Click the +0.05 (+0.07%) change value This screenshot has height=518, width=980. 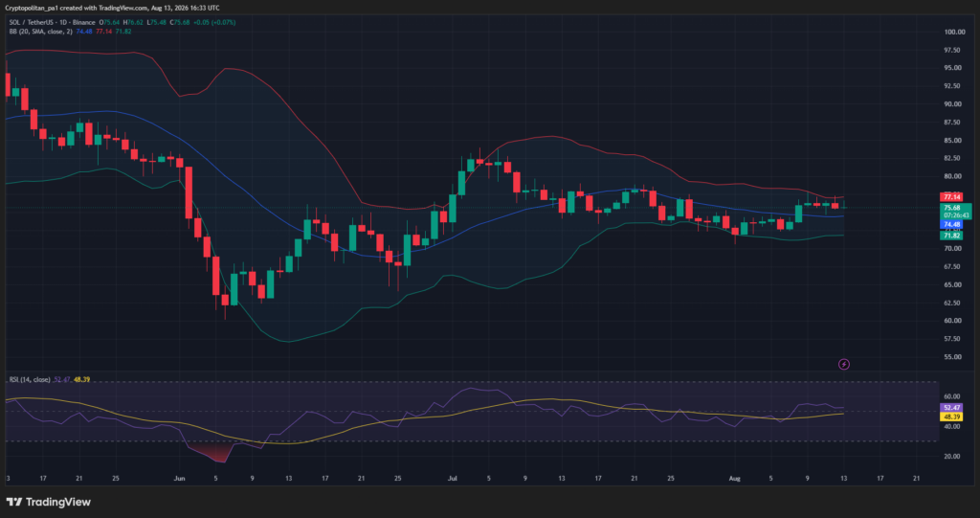[214, 23]
